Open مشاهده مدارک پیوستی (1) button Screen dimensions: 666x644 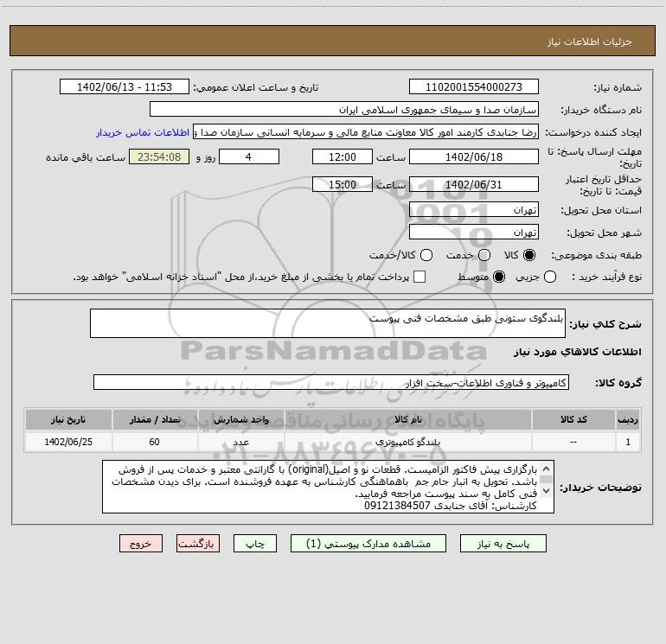coord(368,544)
